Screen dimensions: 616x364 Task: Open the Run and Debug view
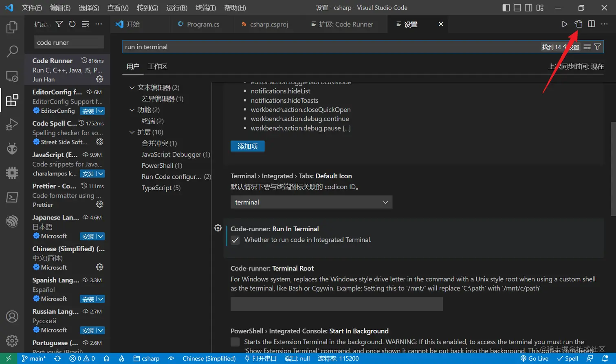(12, 124)
